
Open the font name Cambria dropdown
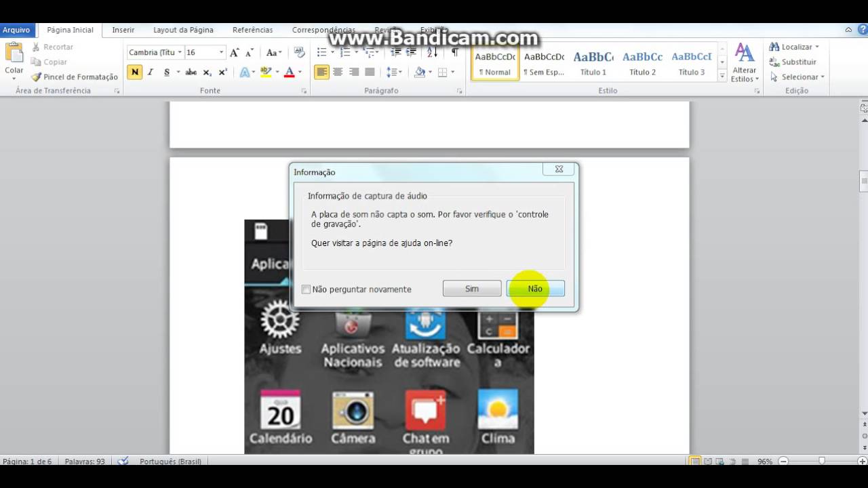pyautogui.click(x=180, y=52)
